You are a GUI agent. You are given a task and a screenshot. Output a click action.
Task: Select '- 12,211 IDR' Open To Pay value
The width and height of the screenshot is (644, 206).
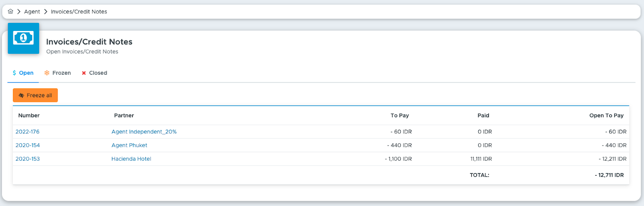pyautogui.click(x=613, y=159)
